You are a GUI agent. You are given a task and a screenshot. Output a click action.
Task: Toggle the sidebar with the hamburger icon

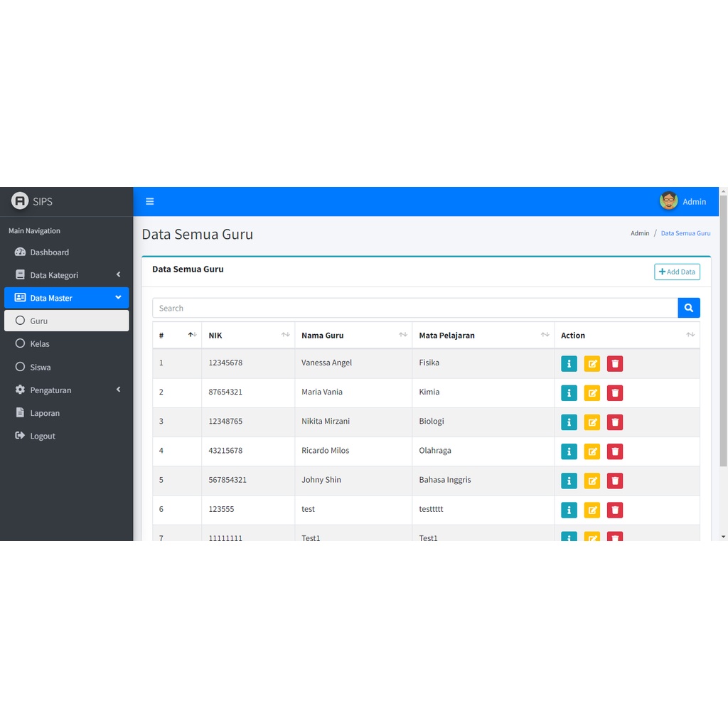(150, 201)
